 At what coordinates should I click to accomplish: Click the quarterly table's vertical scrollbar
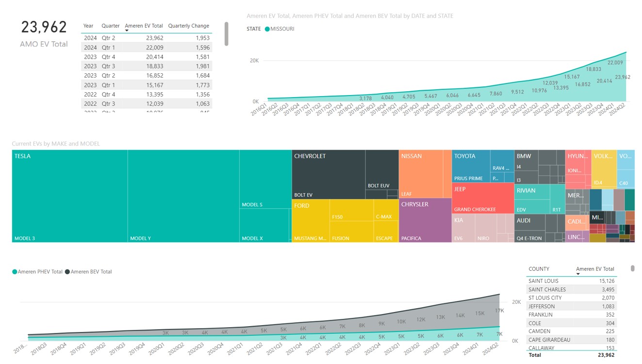(226, 34)
